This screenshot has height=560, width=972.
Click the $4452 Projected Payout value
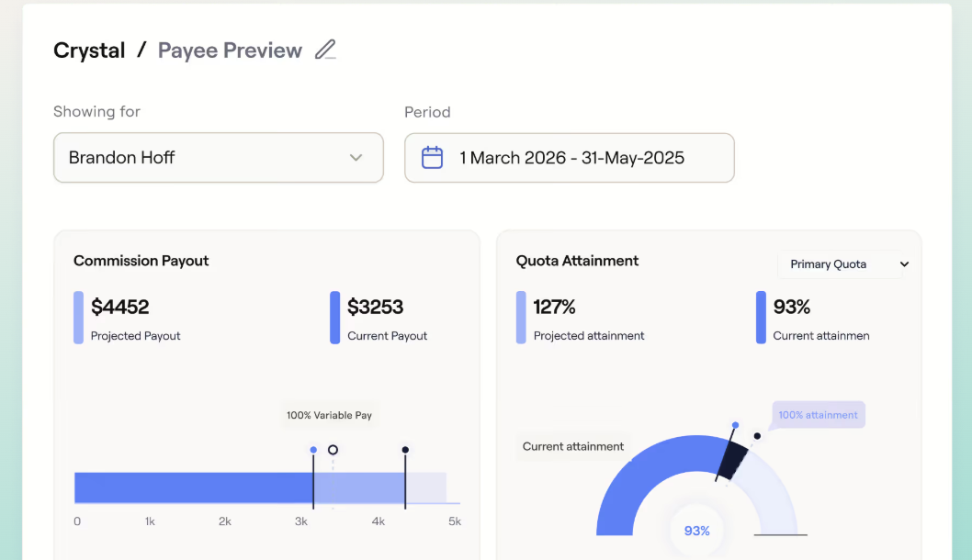pos(119,307)
